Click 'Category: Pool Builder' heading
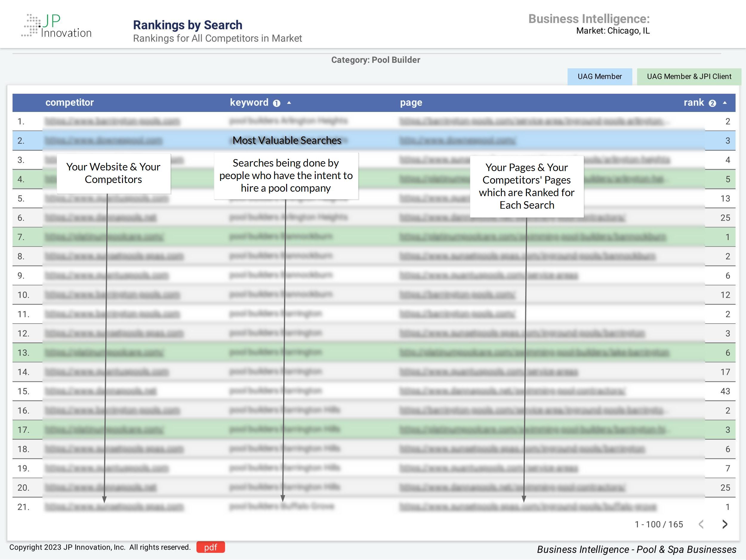The width and height of the screenshot is (746, 560). [375, 60]
